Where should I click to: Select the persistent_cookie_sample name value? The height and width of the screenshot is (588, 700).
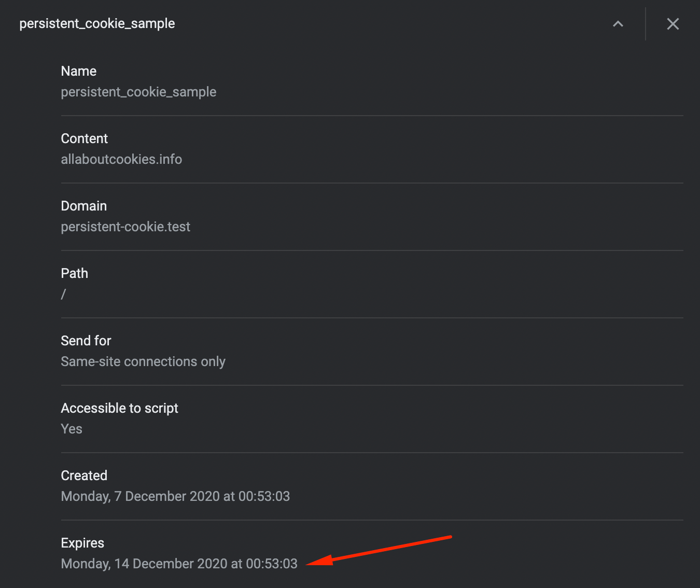click(x=138, y=92)
